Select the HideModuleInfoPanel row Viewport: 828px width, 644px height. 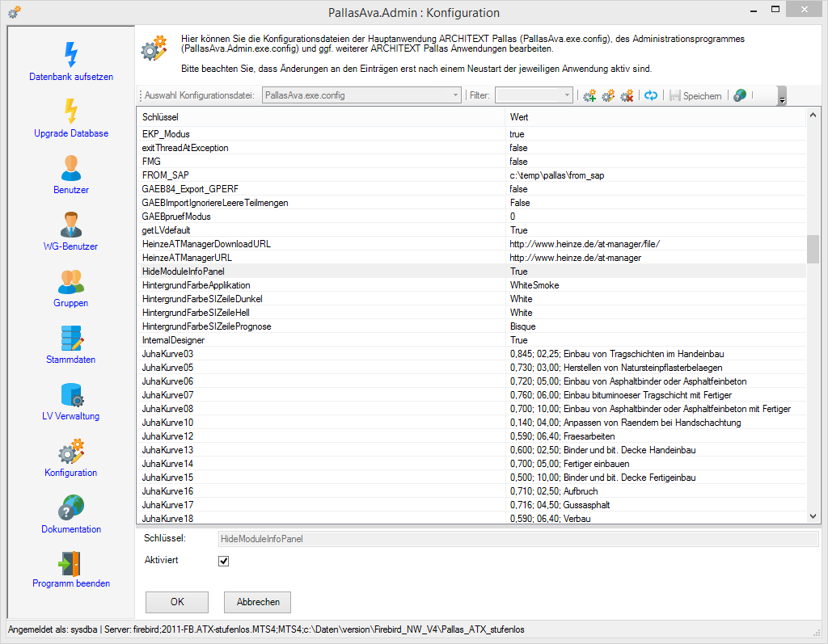point(471,271)
